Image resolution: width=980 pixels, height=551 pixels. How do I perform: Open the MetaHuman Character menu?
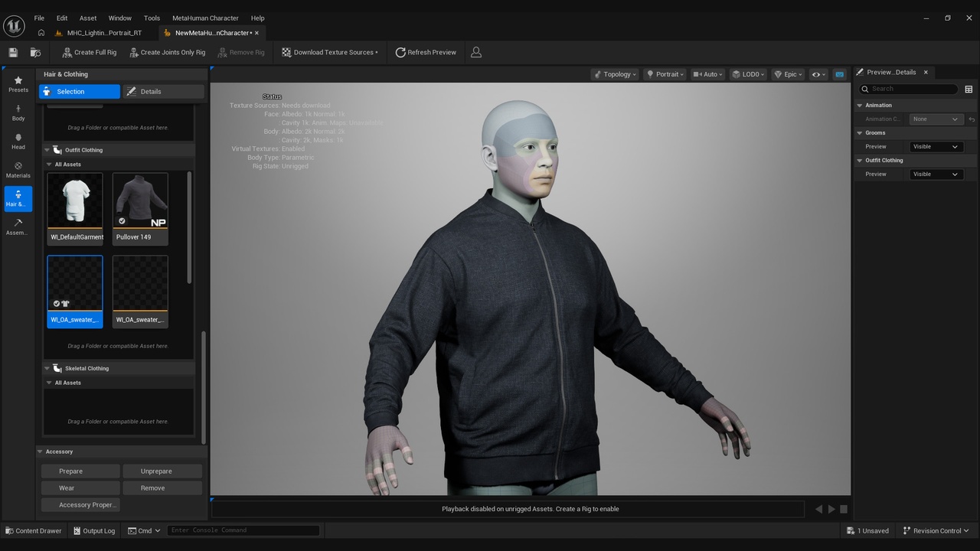click(x=205, y=18)
